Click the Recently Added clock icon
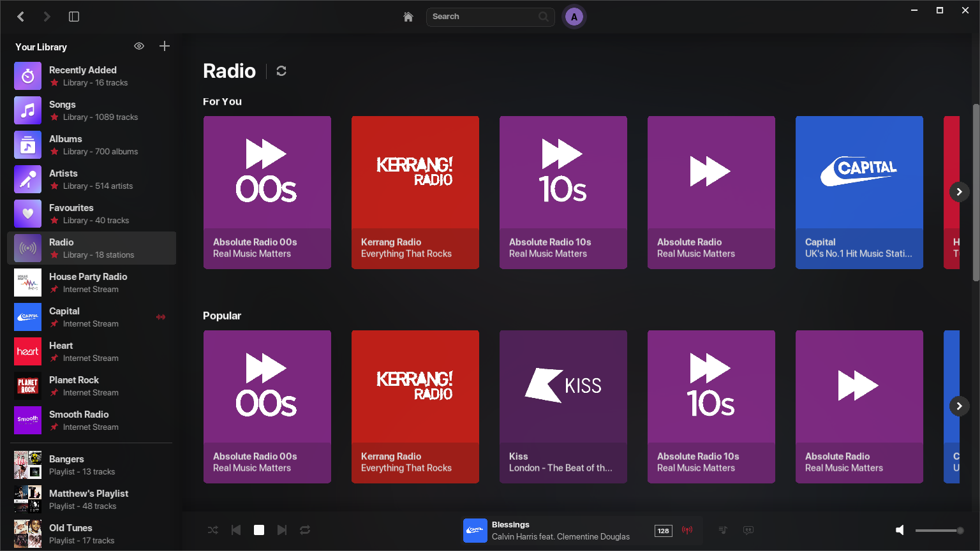 (28, 76)
